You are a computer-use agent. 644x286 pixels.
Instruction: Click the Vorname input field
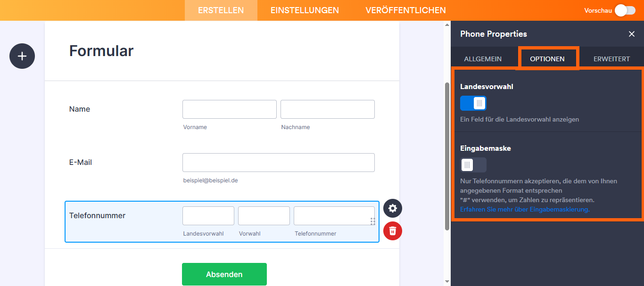230,109
